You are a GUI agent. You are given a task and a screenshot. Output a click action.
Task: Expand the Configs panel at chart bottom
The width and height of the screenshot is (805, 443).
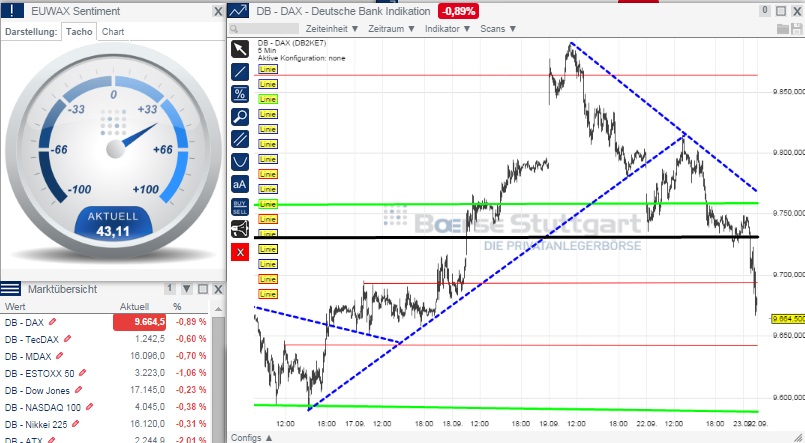tap(252, 437)
